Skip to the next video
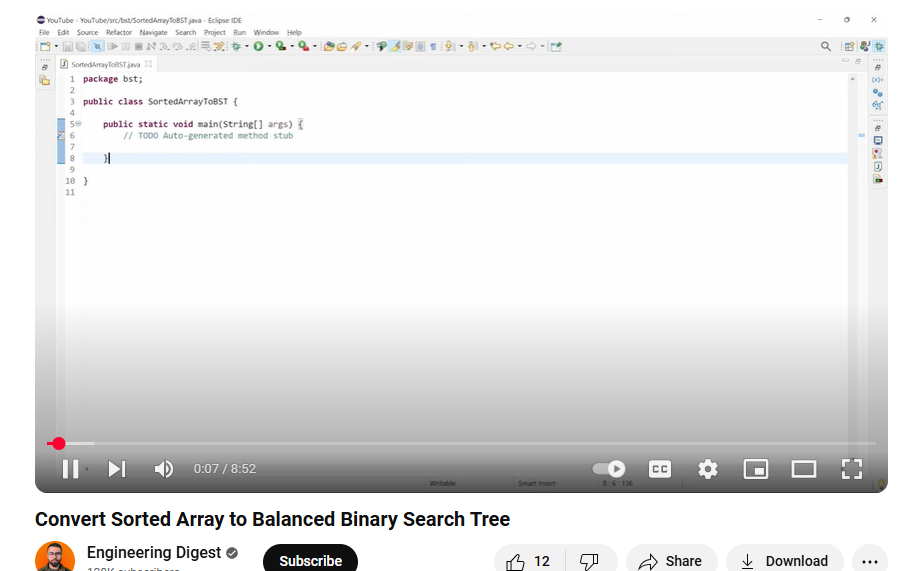This screenshot has width=897, height=571. [117, 469]
